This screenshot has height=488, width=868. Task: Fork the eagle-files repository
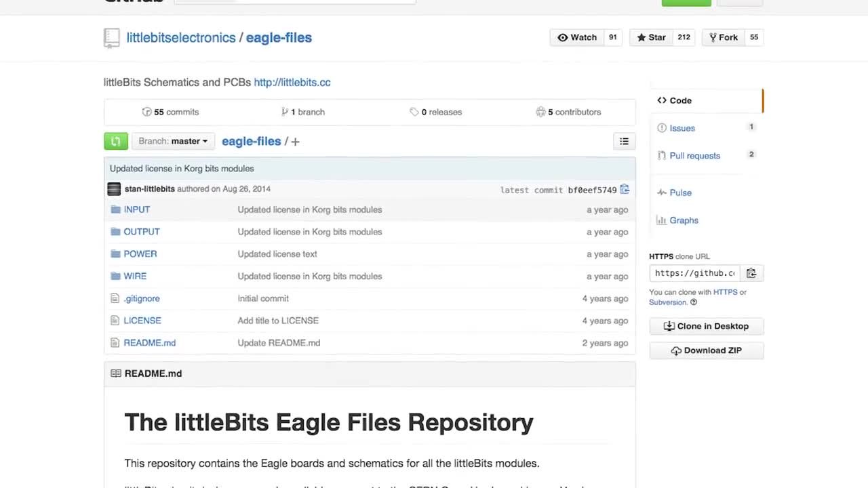pos(724,37)
